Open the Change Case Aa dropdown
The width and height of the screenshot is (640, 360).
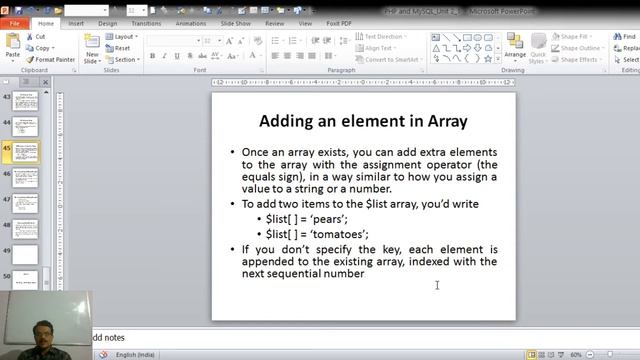coord(233,56)
